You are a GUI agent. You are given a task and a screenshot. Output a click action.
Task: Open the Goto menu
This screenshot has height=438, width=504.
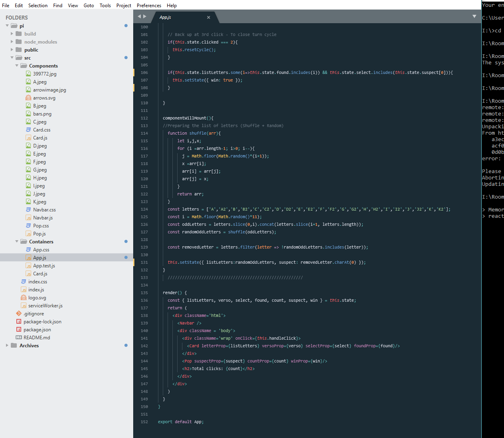(x=89, y=5)
